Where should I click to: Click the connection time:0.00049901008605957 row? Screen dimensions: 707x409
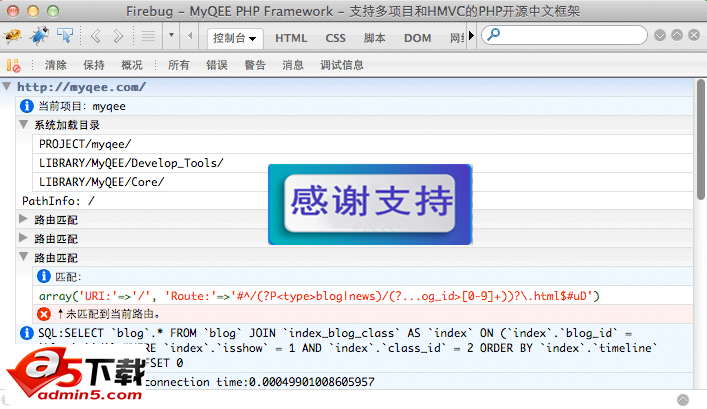point(259,382)
